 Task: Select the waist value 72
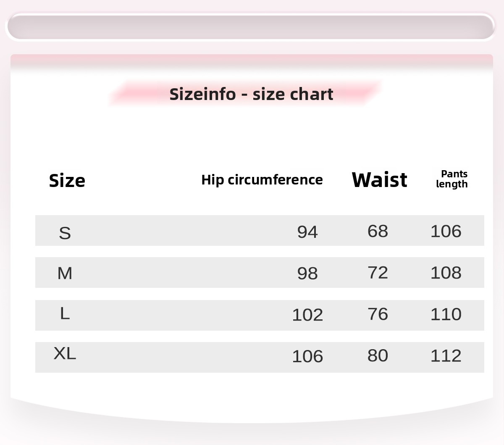pyautogui.click(x=378, y=272)
